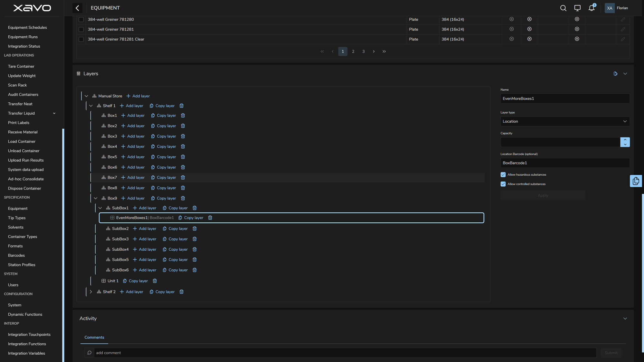Copy layer for SubBox5

[175, 260]
